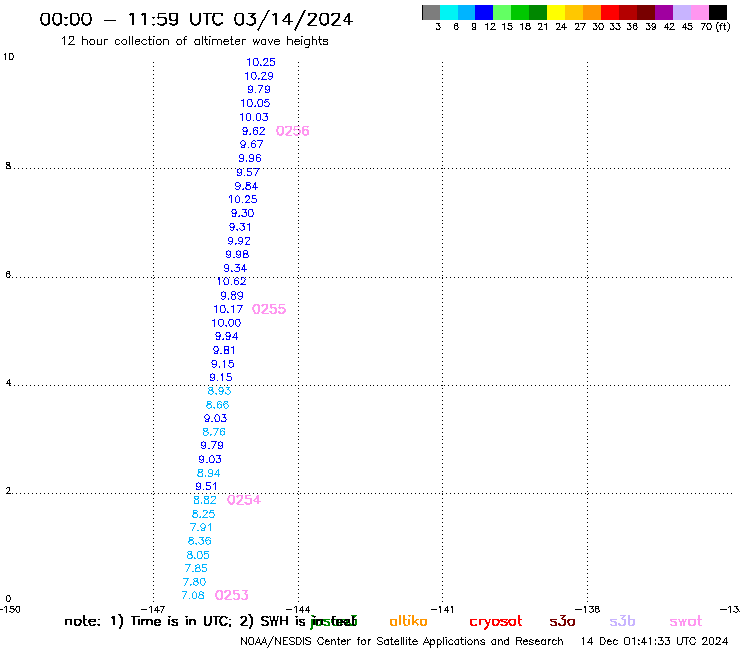This screenshot has height=650, width=740.
Task: Select the lavender s3b satellite label
Action: tap(622, 621)
